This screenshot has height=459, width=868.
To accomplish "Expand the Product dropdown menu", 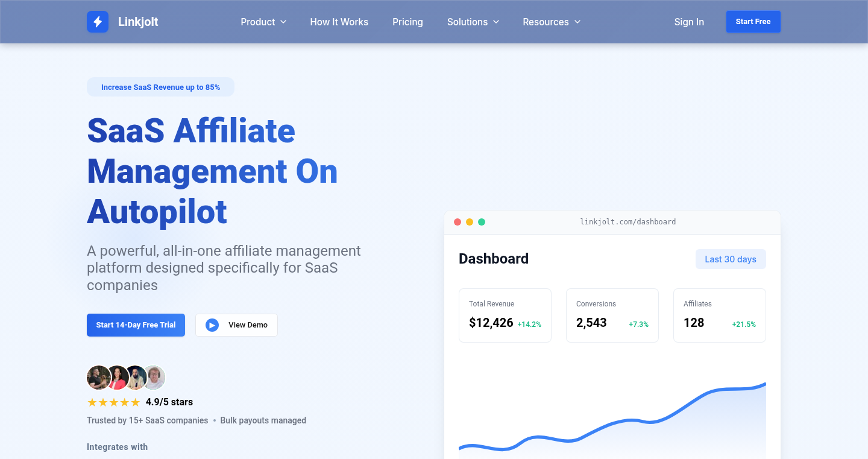I will [263, 22].
